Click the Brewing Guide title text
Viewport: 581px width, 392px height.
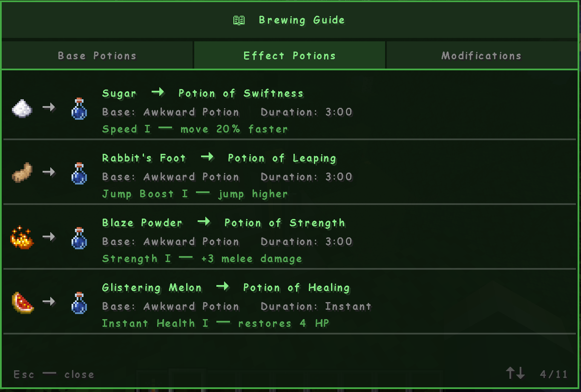[302, 20]
